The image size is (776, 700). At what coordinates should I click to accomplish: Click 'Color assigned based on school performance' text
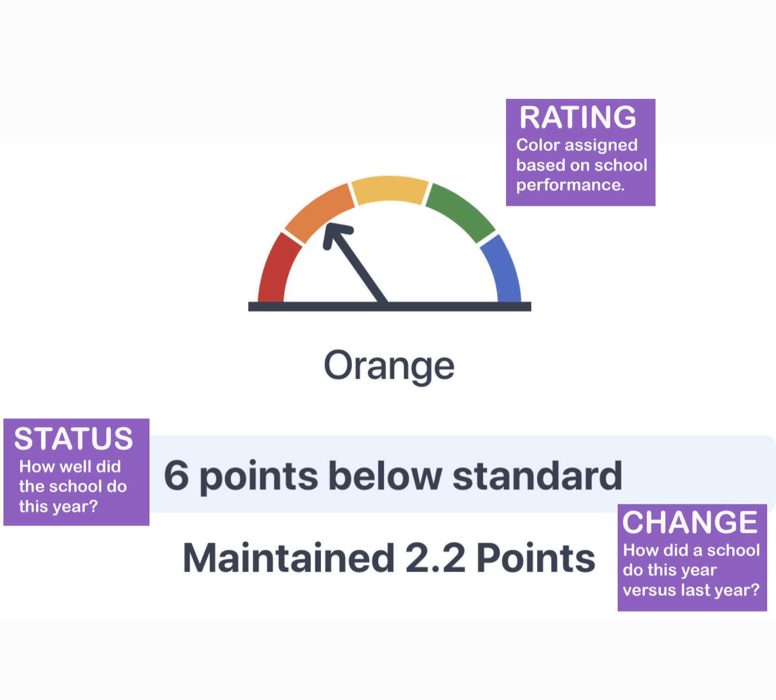pos(581,165)
